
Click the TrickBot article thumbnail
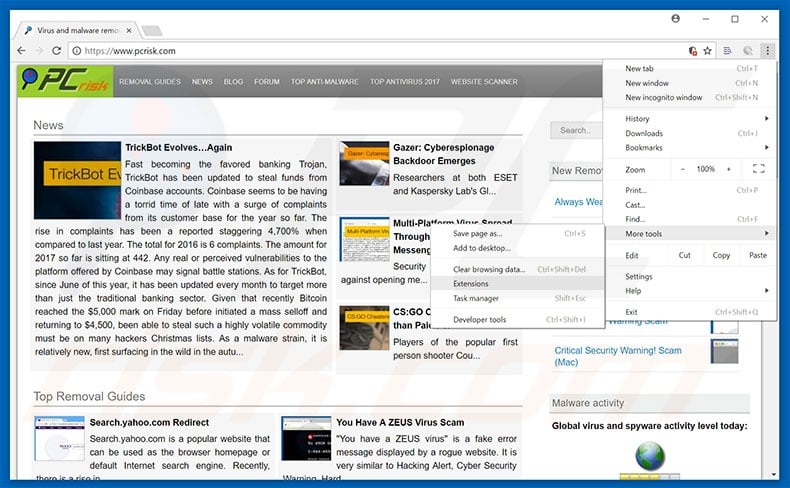click(77, 180)
